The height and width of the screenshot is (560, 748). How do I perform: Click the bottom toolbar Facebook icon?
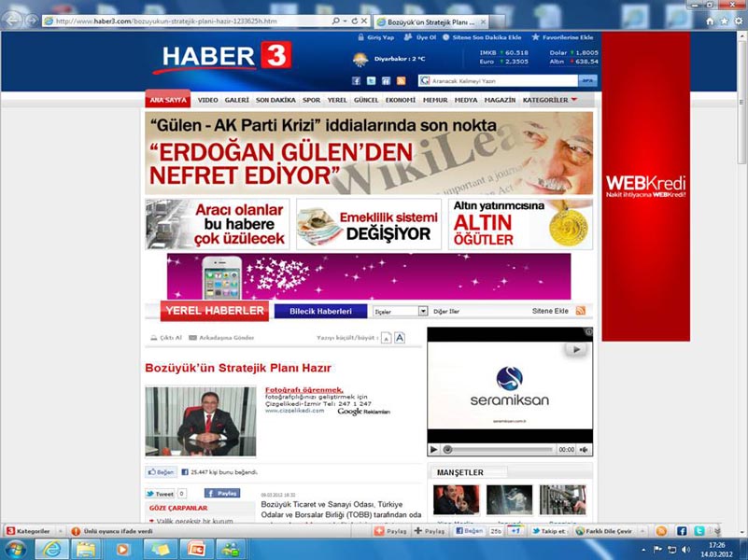(x=682, y=530)
